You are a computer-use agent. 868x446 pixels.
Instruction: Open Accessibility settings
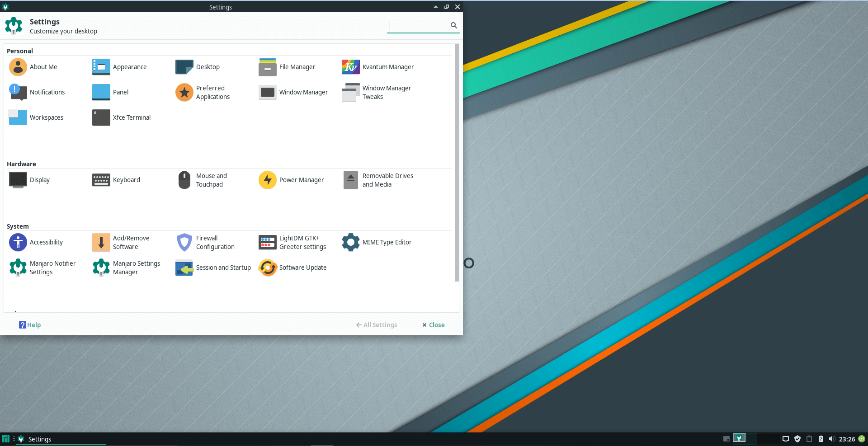click(36, 242)
